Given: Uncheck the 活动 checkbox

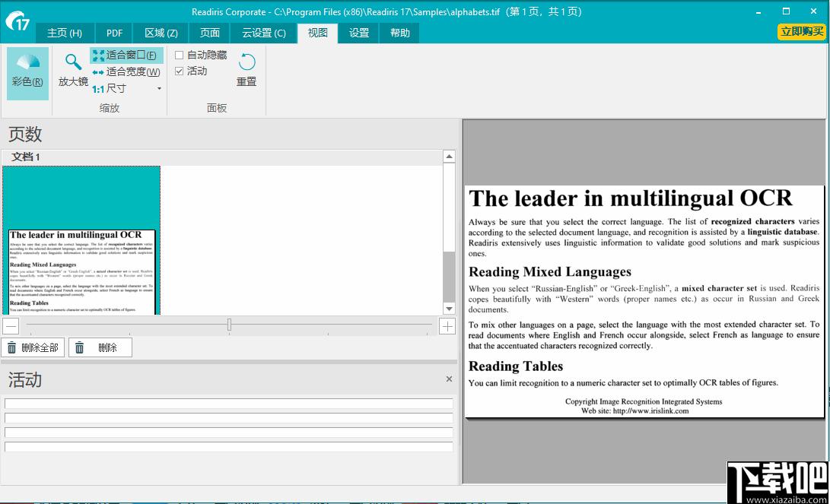Looking at the screenshot, I should point(179,71).
